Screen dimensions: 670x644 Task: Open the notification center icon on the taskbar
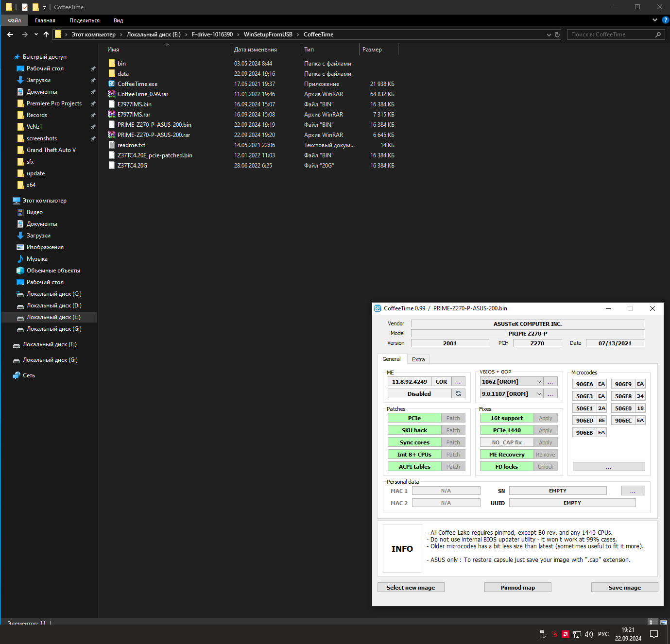(654, 634)
